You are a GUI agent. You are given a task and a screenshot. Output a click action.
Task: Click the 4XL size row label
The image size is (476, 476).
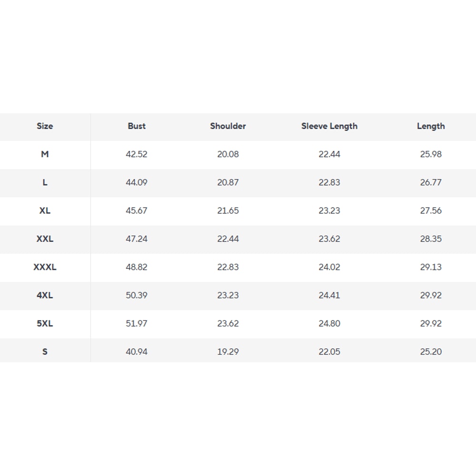[x=45, y=295]
